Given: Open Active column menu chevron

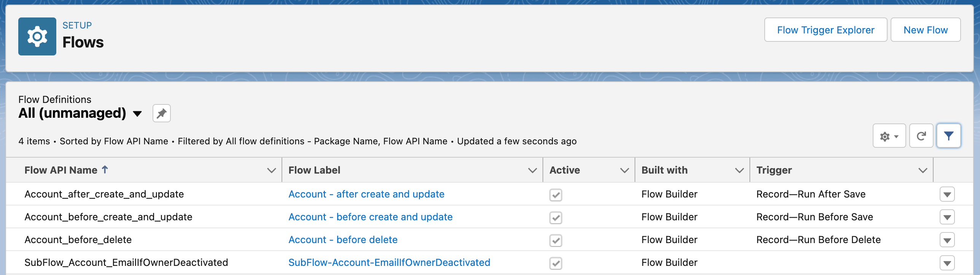Looking at the screenshot, I should coord(625,171).
